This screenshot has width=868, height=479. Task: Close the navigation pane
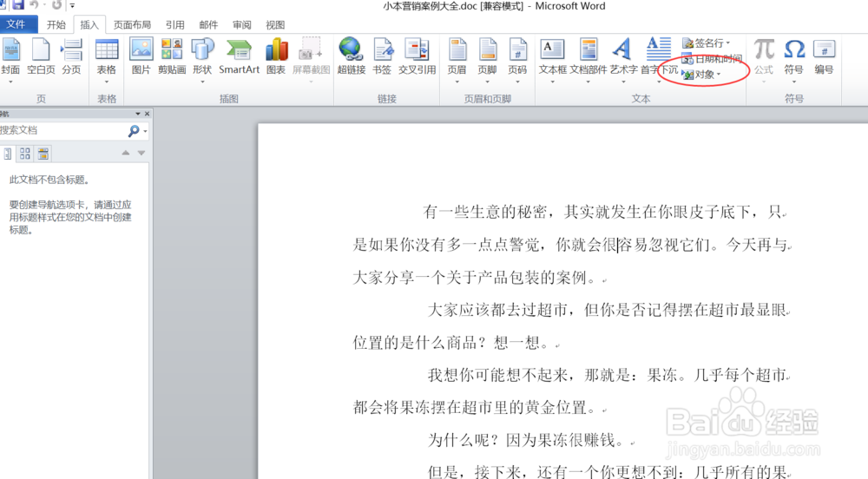(x=147, y=114)
